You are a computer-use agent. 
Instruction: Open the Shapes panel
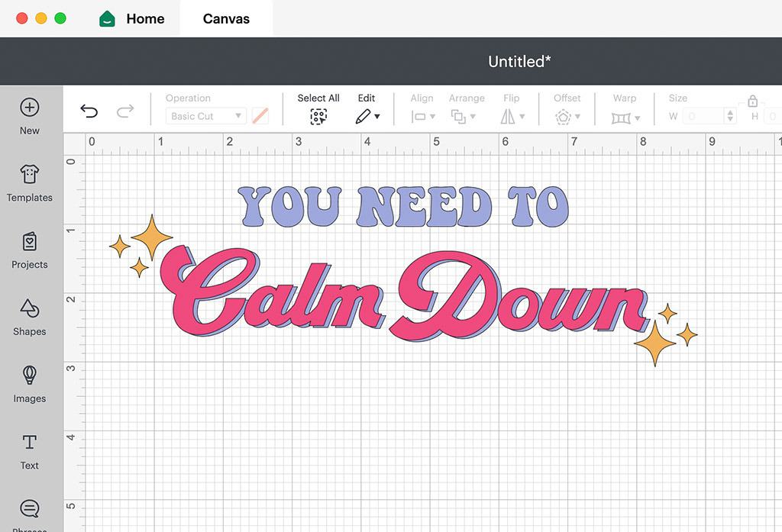(x=30, y=308)
